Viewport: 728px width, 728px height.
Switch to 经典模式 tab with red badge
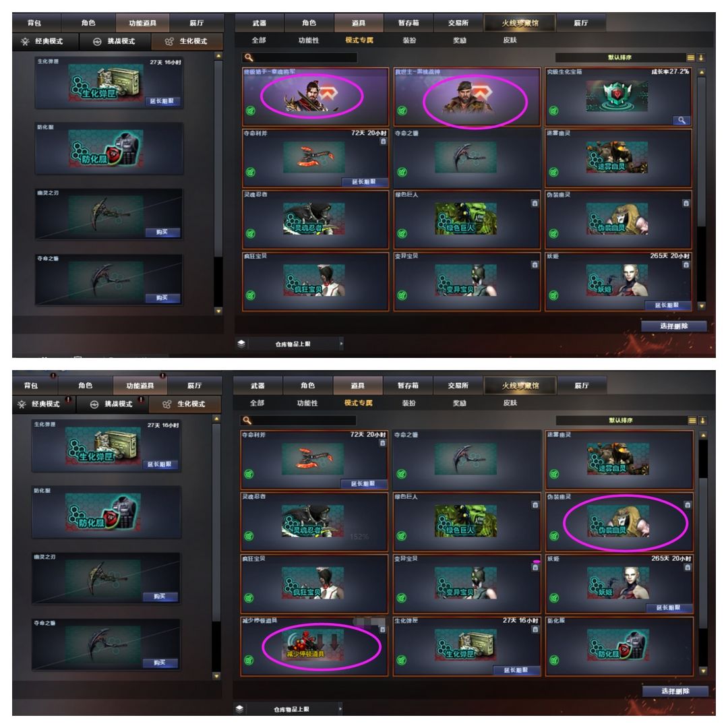[x=46, y=404]
